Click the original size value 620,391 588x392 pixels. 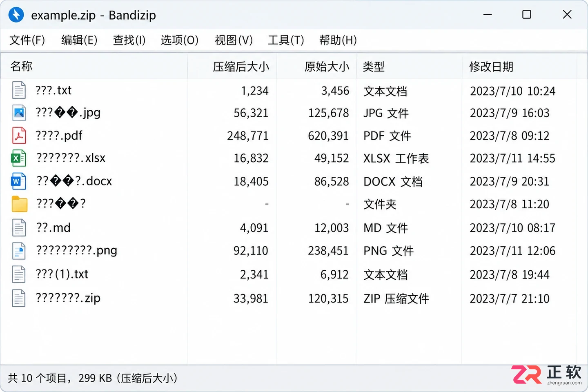pyautogui.click(x=328, y=136)
